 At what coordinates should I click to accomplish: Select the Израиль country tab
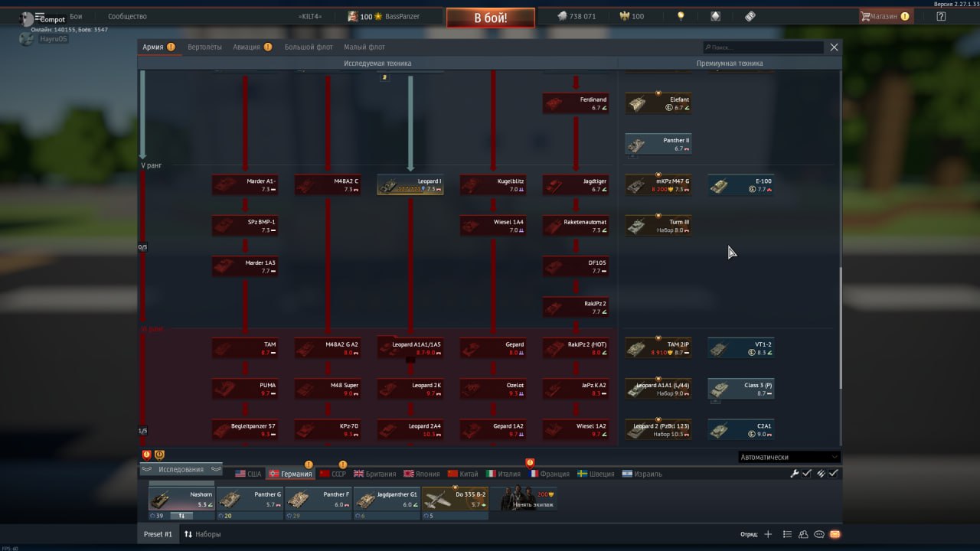(x=642, y=474)
